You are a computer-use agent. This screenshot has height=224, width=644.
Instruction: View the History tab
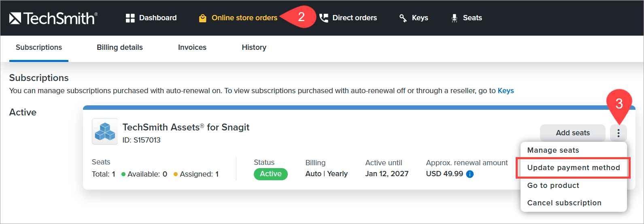pos(254,47)
